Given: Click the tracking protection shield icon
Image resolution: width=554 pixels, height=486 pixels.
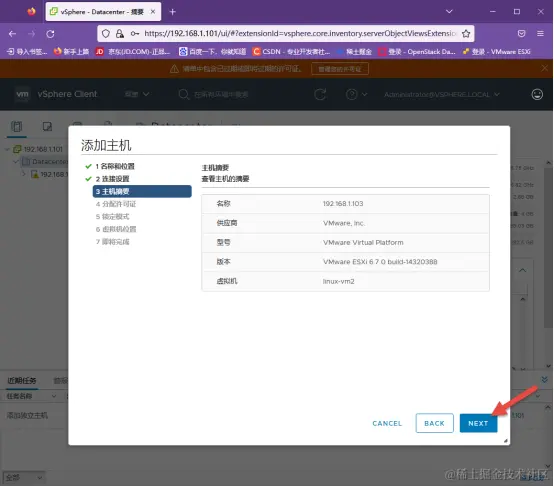Looking at the screenshot, I should [106, 34].
